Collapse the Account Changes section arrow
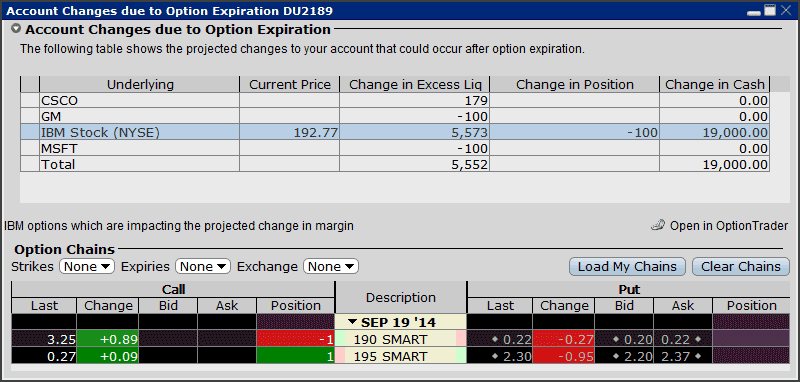The height and width of the screenshot is (382, 800). [16, 29]
